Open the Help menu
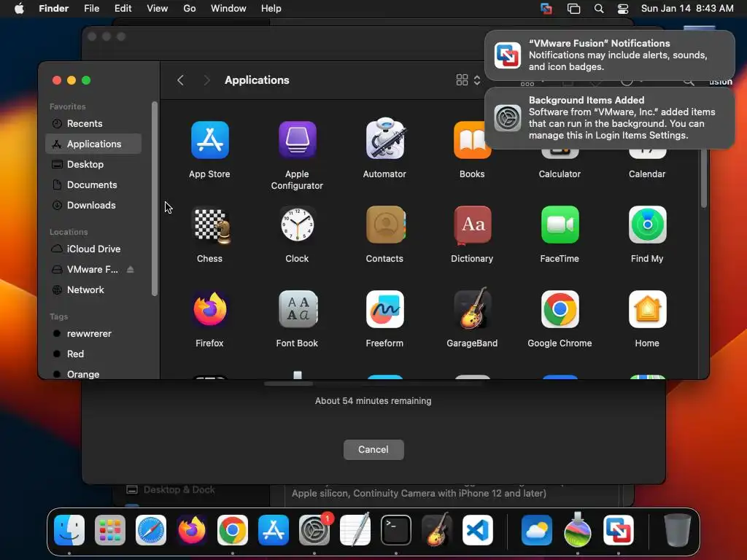Viewport: 747px width, 560px height. coord(271,9)
